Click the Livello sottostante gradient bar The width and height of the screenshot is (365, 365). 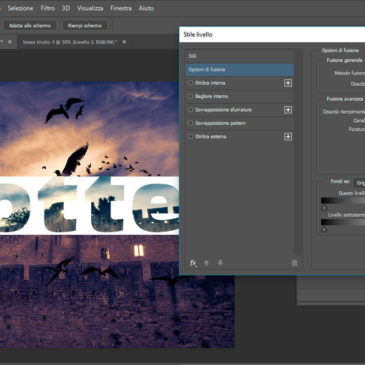click(x=343, y=222)
